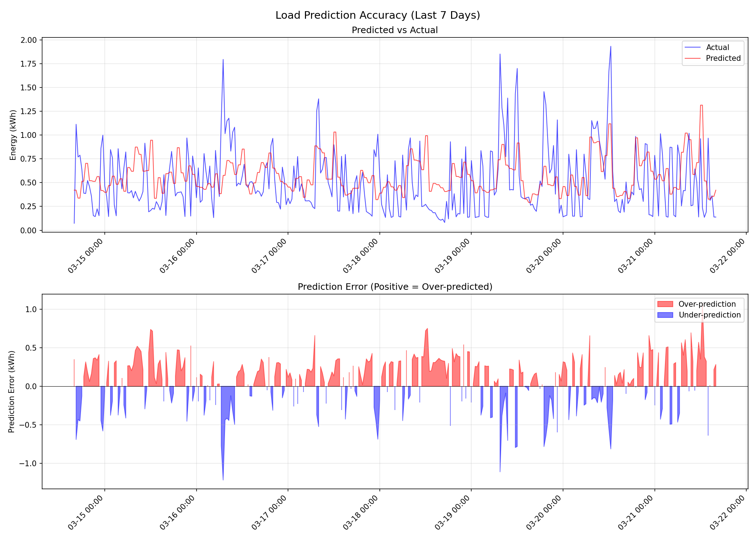Click the Over-prediction red legend swatch
Image resolution: width=756 pixels, height=540 pixels.
pos(665,304)
